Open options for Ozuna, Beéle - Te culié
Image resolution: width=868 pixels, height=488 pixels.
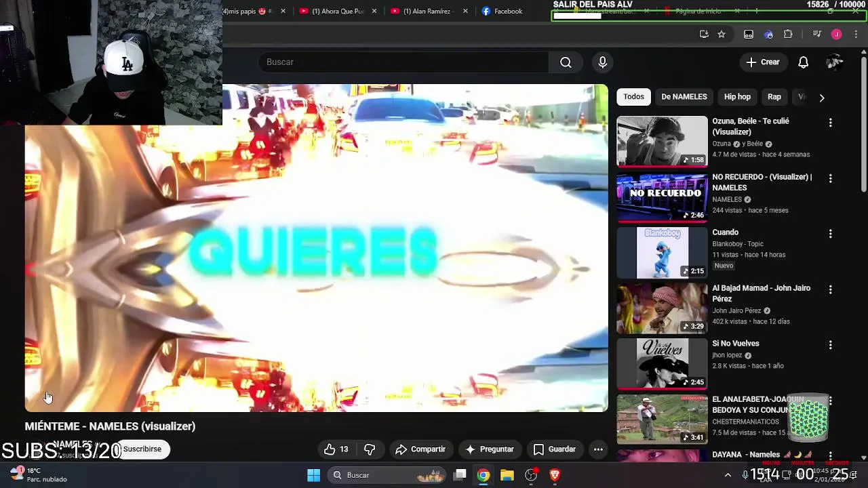(x=830, y=123)
